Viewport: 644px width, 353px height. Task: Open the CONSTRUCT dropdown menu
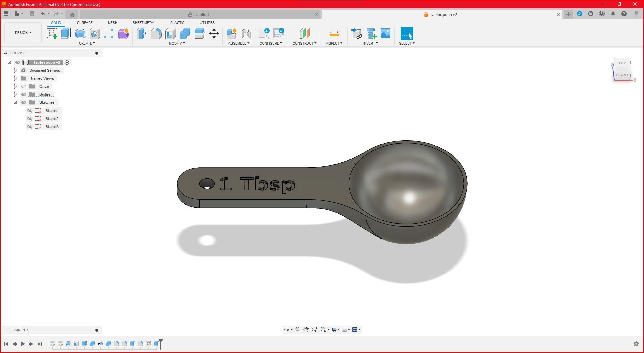304,43
